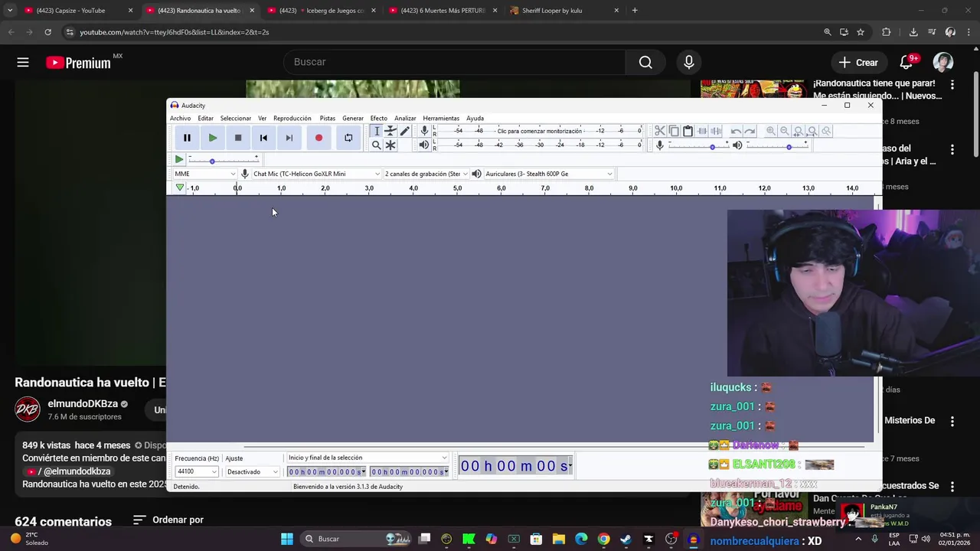Click the Windows Start button in taskbar
This screenshot has width=980, height=551.
pyautogui.click(x=287, y=539)
